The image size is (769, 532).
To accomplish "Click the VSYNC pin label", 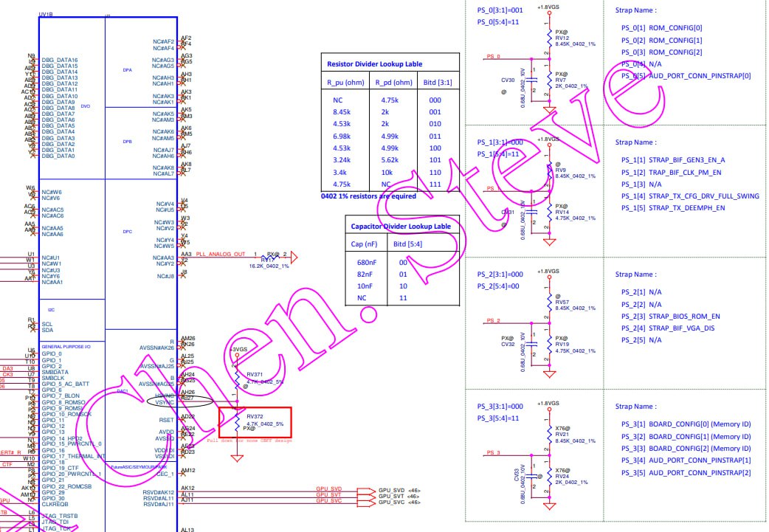I will click(165, 402).
